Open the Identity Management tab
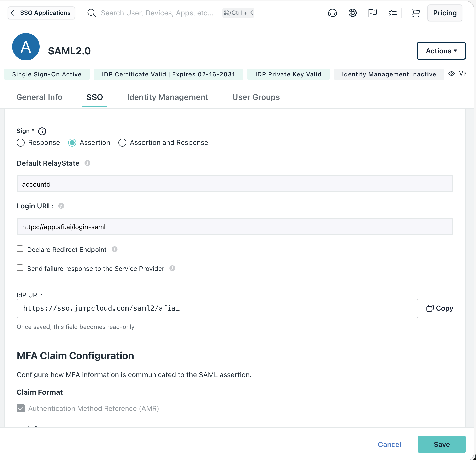The image size is (476, 460). 167,97
